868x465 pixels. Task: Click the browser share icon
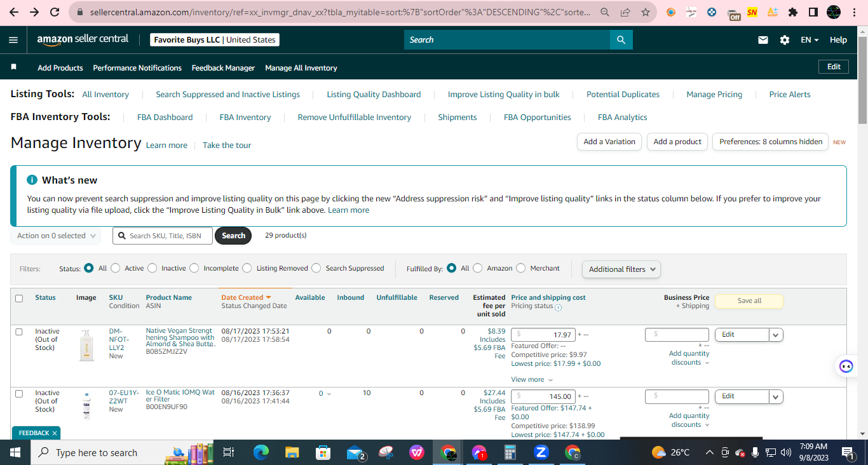(625, 12)
